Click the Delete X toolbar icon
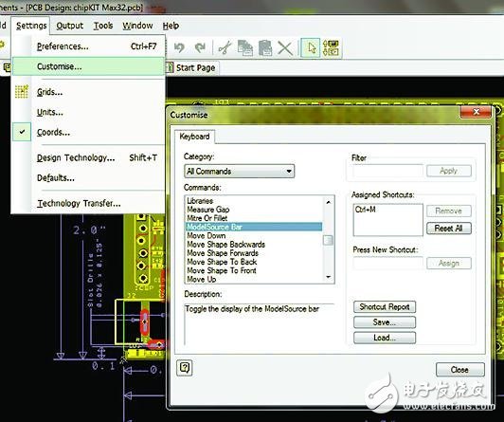 coord(285,48)
